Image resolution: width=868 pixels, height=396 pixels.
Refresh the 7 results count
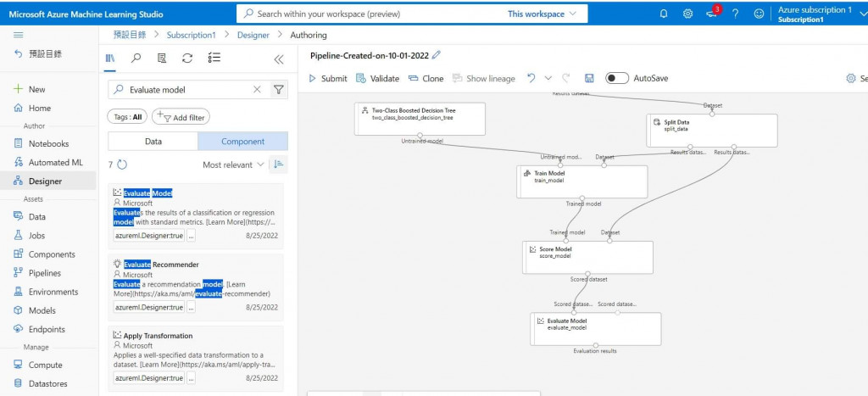122,165
